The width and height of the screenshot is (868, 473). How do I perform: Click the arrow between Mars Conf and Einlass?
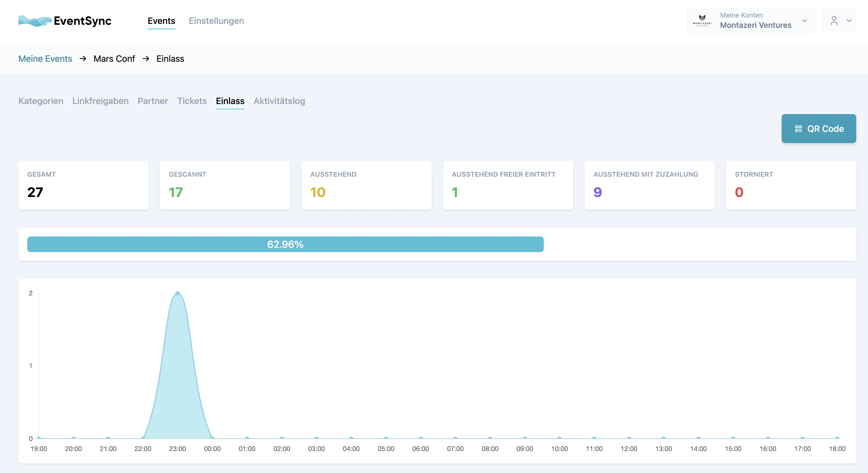click(146, 59)
